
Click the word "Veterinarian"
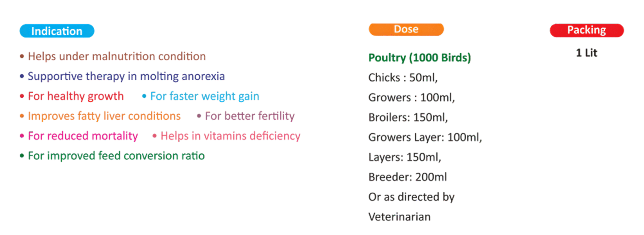click(399, 217)
